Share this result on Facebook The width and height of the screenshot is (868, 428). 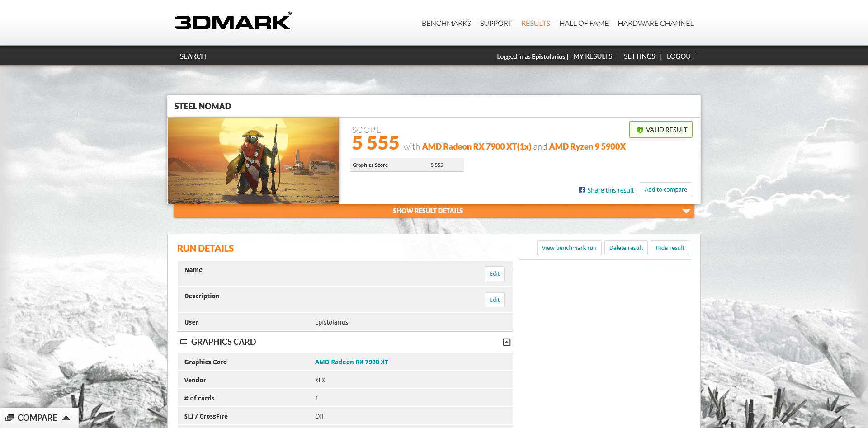(610, 190)
